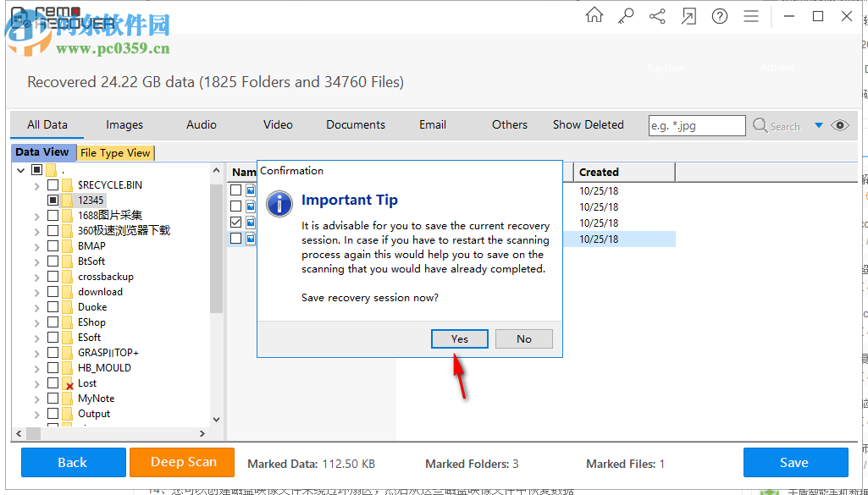The image size is (868, 495).
Task: Check the $RECYCLE.BIN folder checkbox
Action: [x=53, y=184]
